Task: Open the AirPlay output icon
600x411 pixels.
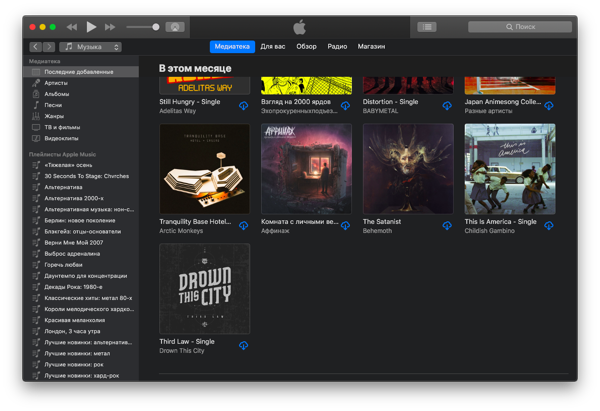Action: pyautogui.click(x=175, y=27)
